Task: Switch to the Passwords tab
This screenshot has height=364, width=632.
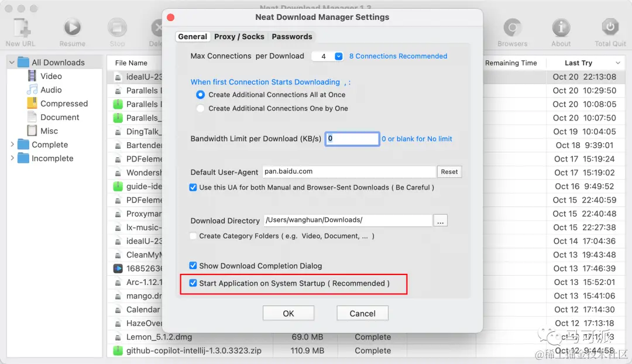Action: [x=292, y=37]
